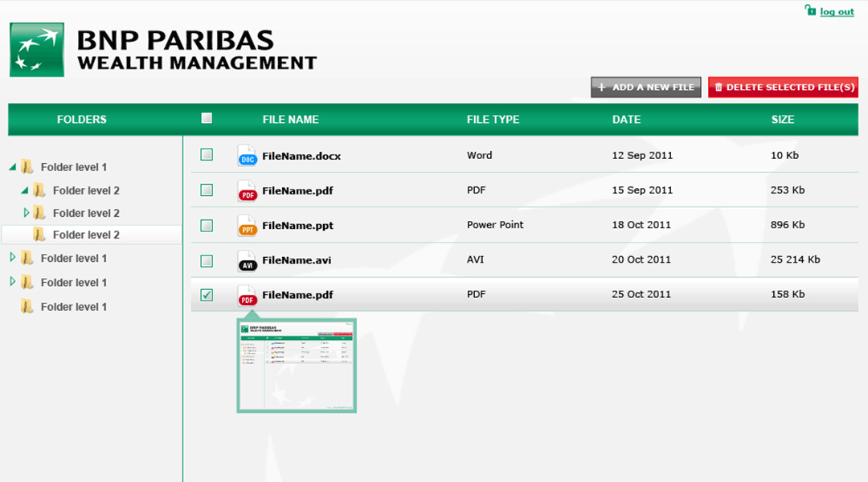
Task: Click the Add a New File button
Action: 646,88
